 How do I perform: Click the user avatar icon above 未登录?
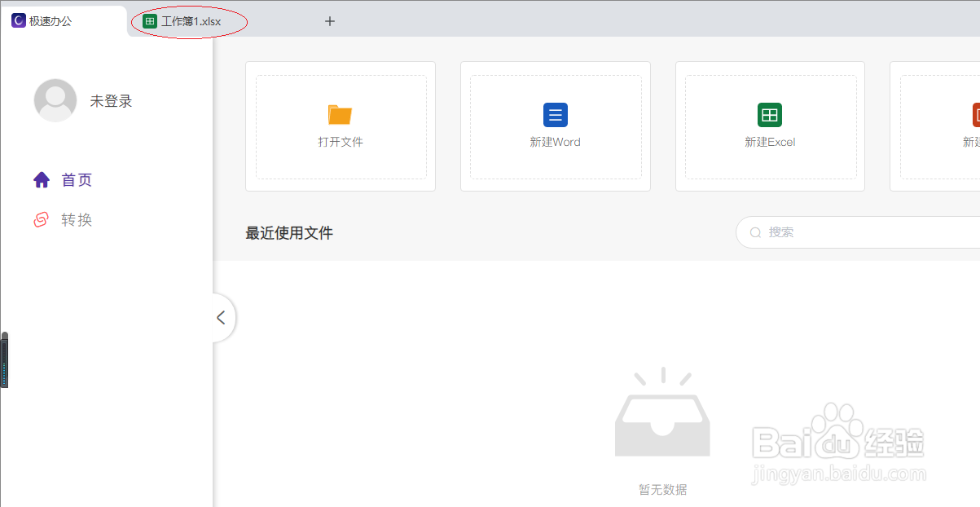55,100
